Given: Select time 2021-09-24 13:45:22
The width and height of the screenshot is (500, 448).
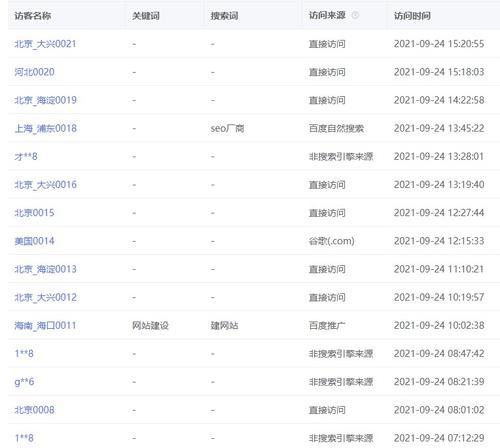Looking at the screenshot, I should tap(439, 128).
